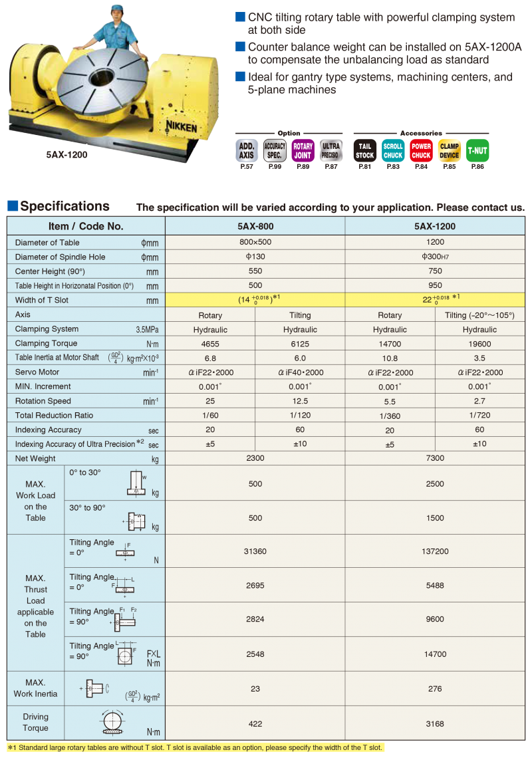Click the TAIL STOCK accessory badge
The image size is (532, 760).
click(364, 150)
